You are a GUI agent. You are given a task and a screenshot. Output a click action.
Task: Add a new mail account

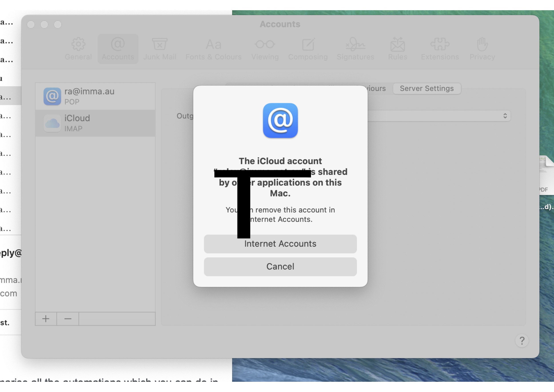46,319
